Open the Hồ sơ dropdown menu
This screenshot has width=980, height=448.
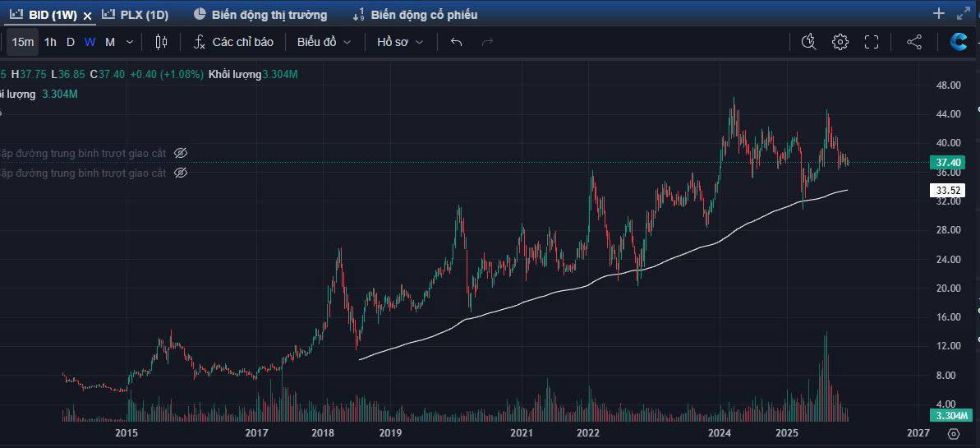400,42
